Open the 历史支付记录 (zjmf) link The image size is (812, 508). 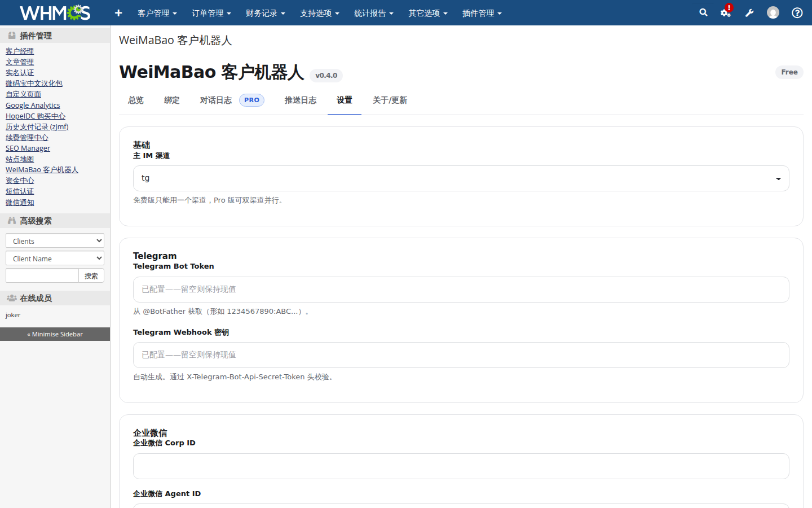pos(37,126)
